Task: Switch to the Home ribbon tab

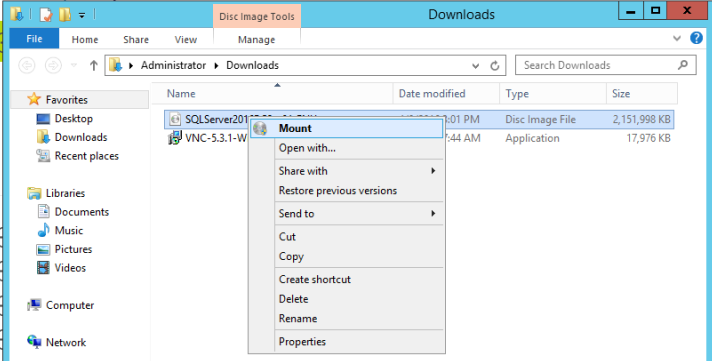Action: tap(85, 40)
